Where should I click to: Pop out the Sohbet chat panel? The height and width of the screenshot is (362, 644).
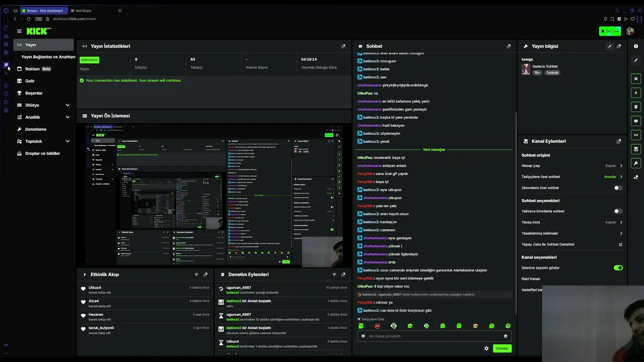(508, 46)
